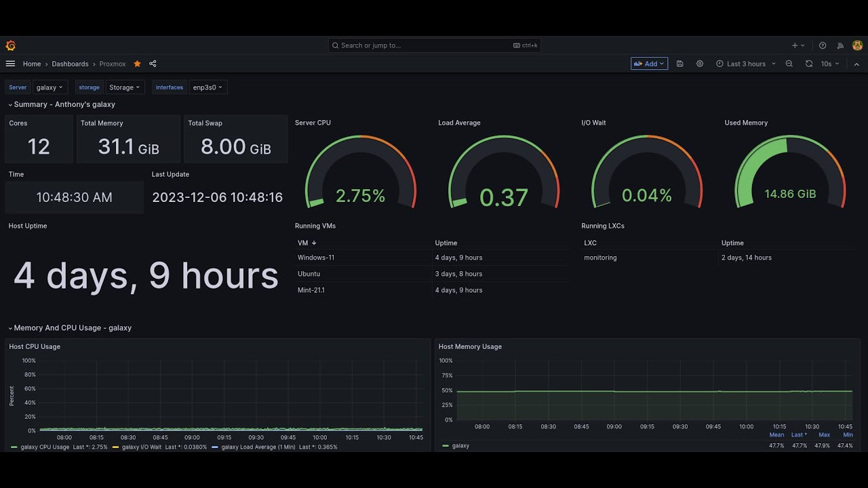This screenshot has height=488, width=868.
Task: Open the Storage variable dropdown
Action: click(125, 87)
